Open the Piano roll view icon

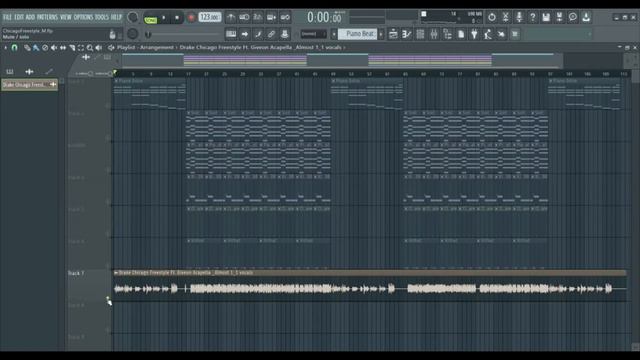point(407,34)
